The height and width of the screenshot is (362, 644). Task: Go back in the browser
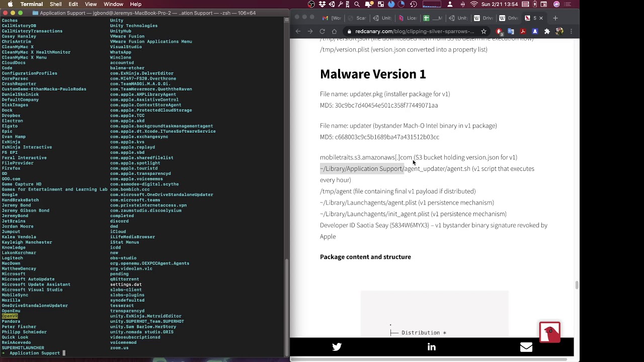click(x=298, y=31)
